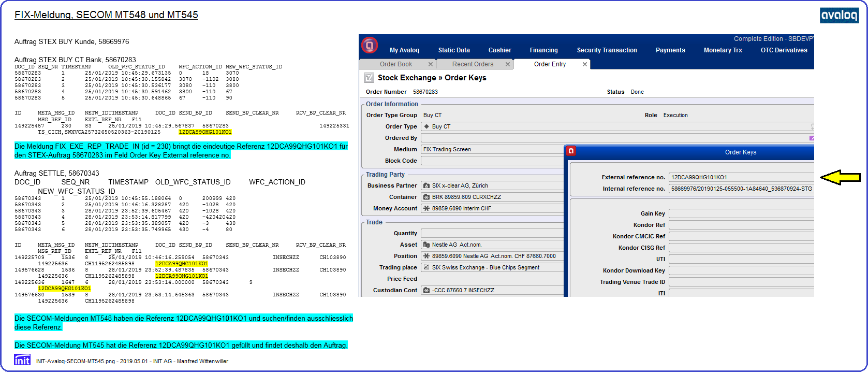Switch to the Order Book tab
The image size is (868, 372).
[x=396, y=64]
